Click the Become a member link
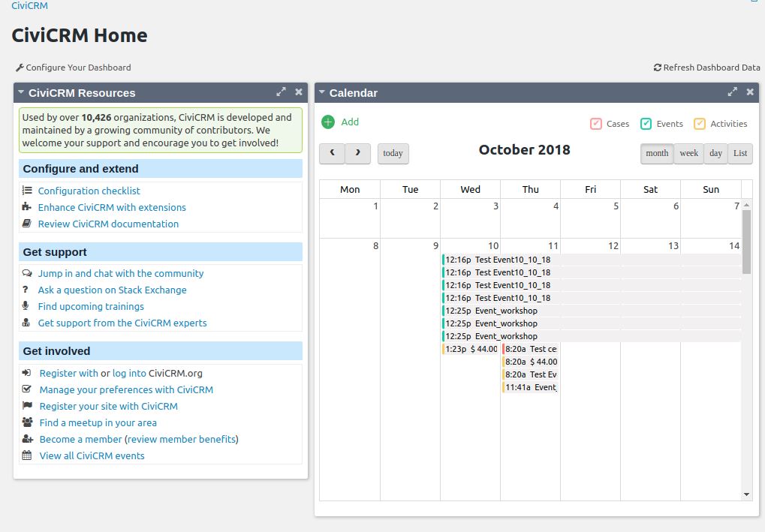 tap(80, 440)
